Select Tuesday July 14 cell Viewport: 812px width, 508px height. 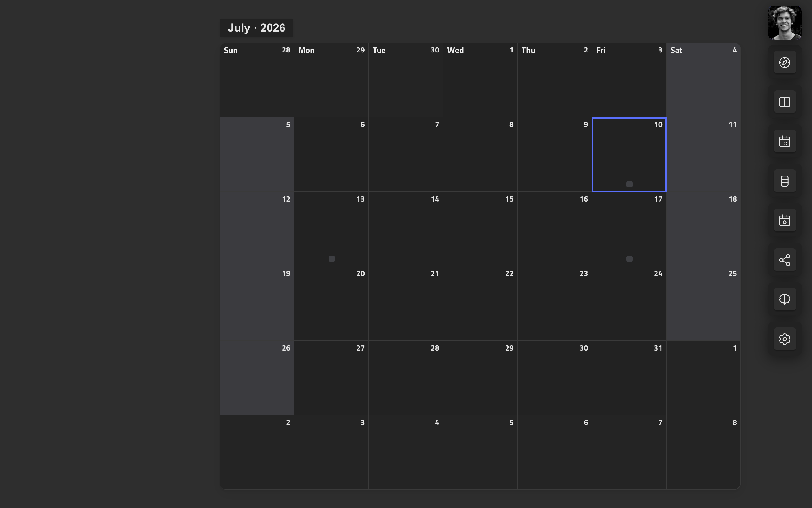(406, 229)
